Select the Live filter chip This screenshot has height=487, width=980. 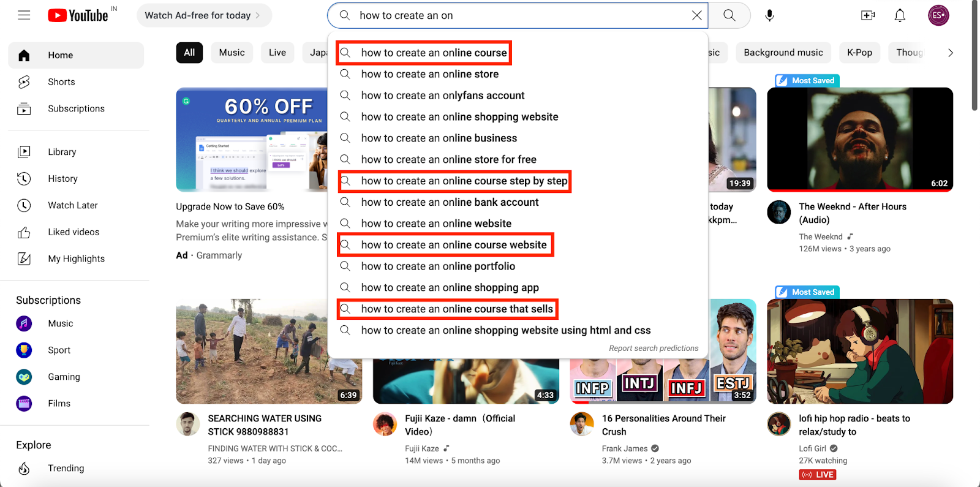point(277,53)
